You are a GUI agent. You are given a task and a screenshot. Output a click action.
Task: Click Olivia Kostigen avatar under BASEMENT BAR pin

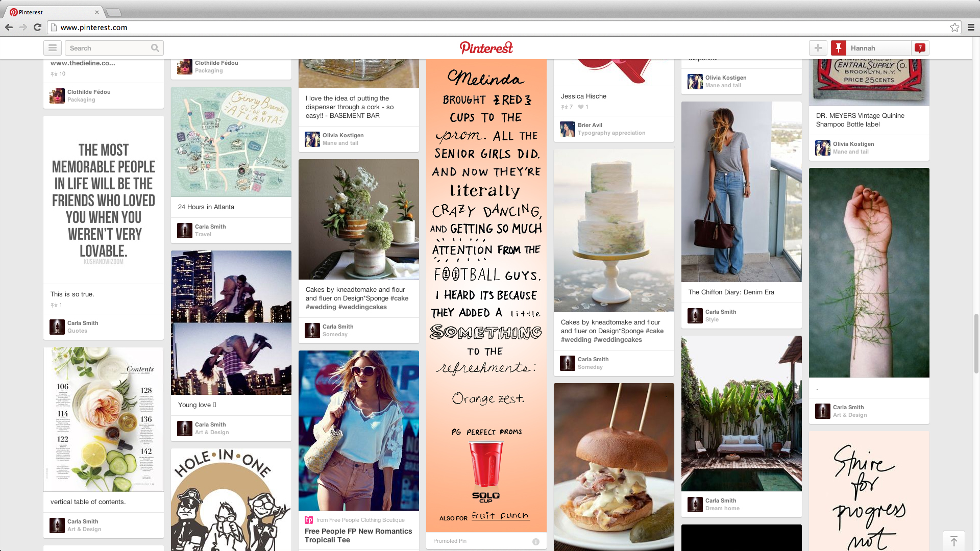(312, 139)
